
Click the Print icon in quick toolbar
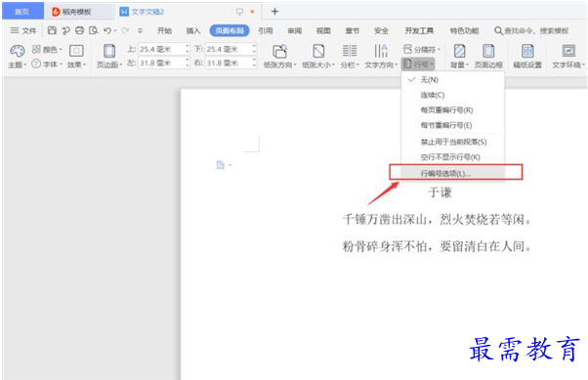click(79, 30)
